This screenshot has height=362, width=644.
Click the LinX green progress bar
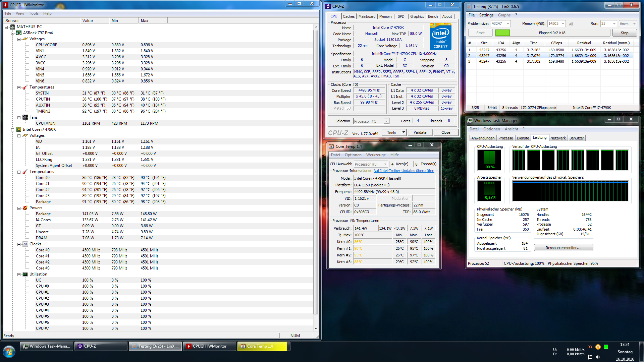click(502, 33)
